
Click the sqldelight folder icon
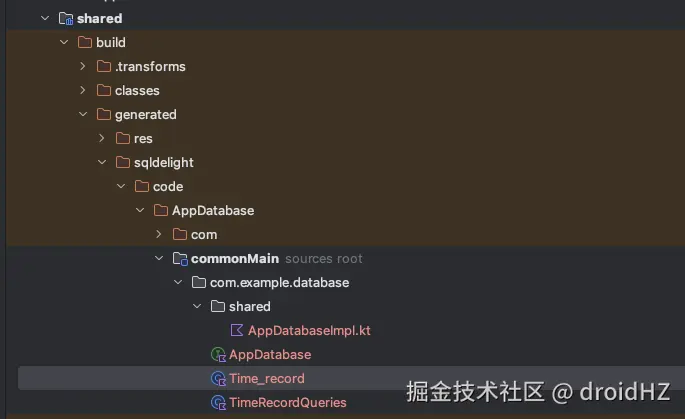pos(122,162)
